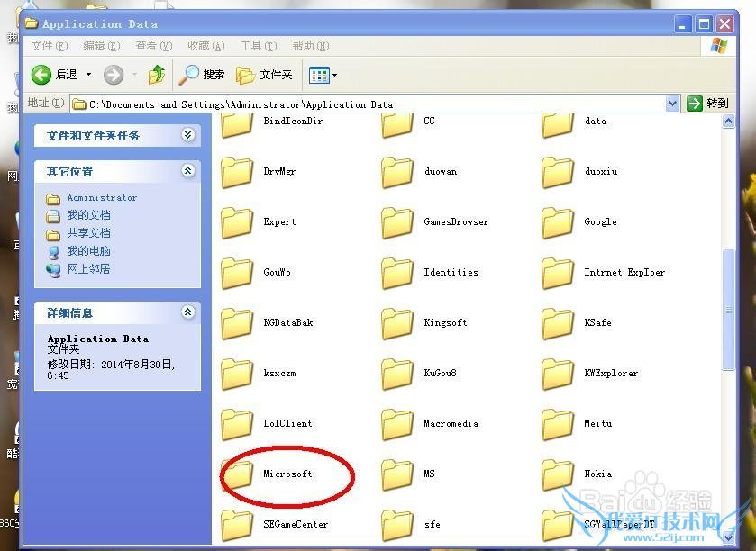Select the Meitu folder icon

(x=558, y=424)
